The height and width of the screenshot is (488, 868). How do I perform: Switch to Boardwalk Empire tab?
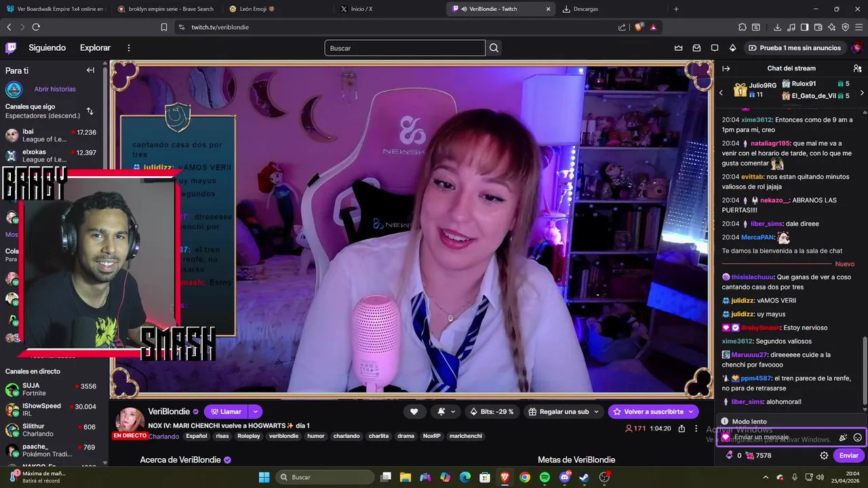(x=56, y=9)
